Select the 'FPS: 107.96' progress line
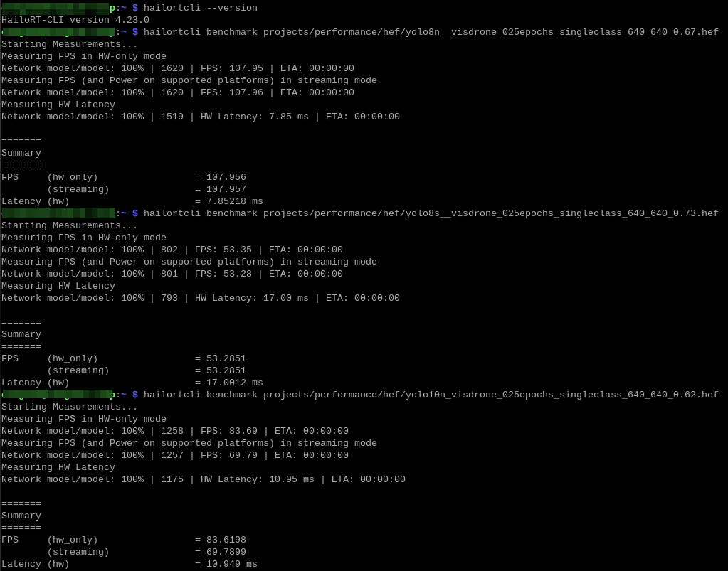This screenshot has width=728, height=571. coord(178,92)
